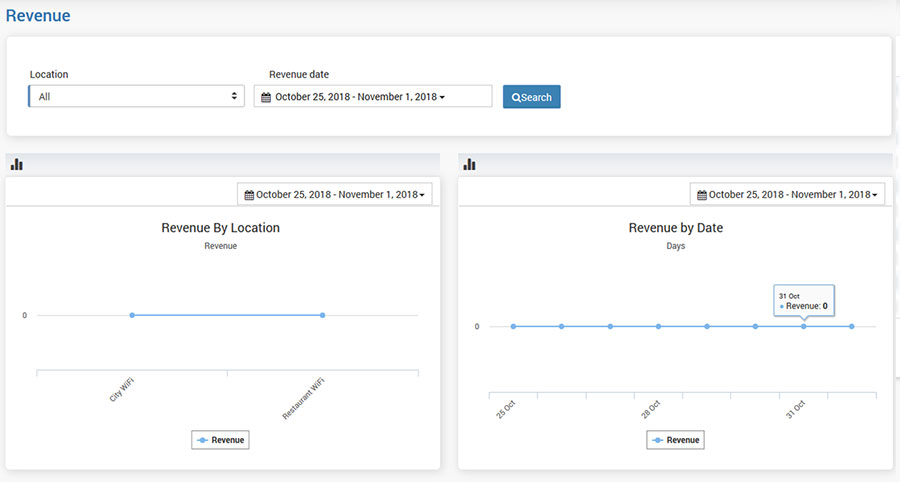Select the Restaurant WiFi data point
The image size is (900, 482).
(322, 315)
